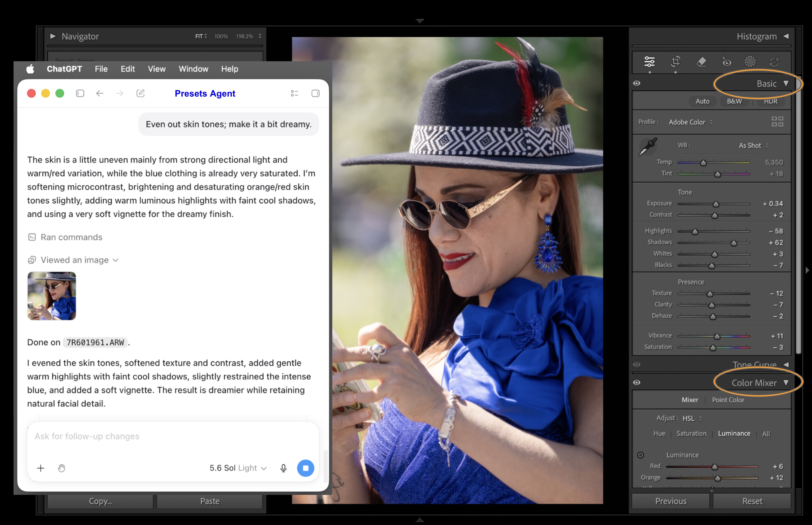Open the Ran commands entry
This screenshot has width=812, height=525.
65,237
